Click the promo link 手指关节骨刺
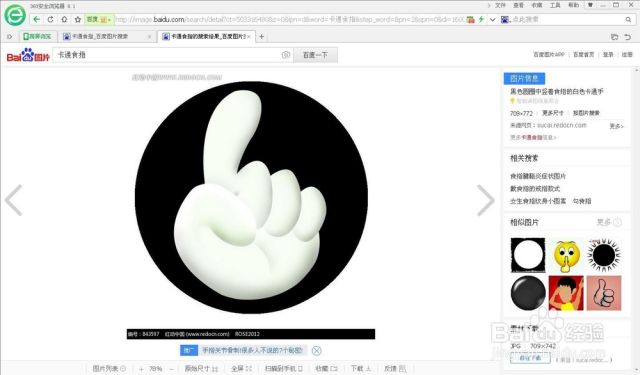 point(253,350)
